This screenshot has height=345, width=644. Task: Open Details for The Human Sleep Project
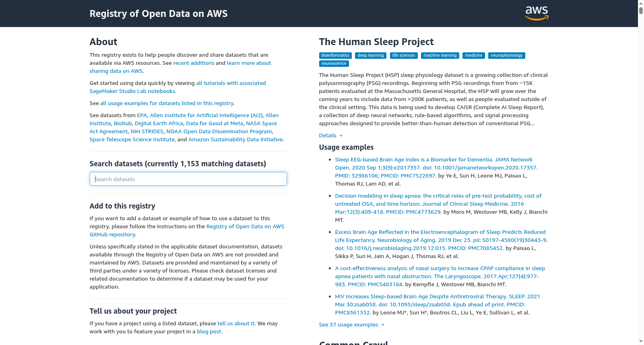[331, 135]
